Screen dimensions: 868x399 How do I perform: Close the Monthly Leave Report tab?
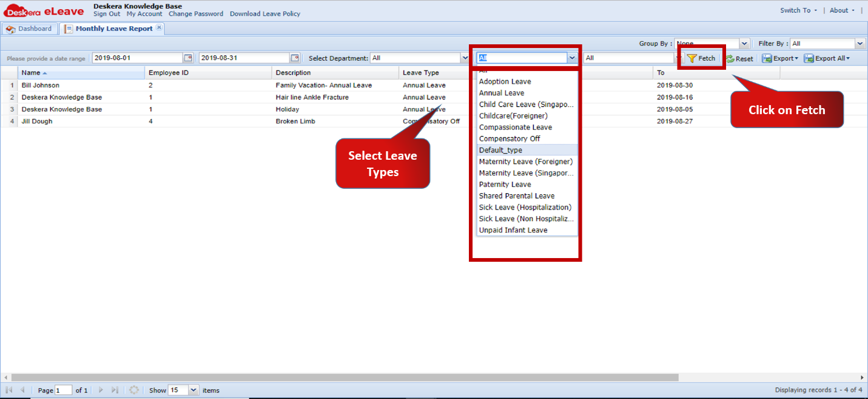tap(159, 27)
